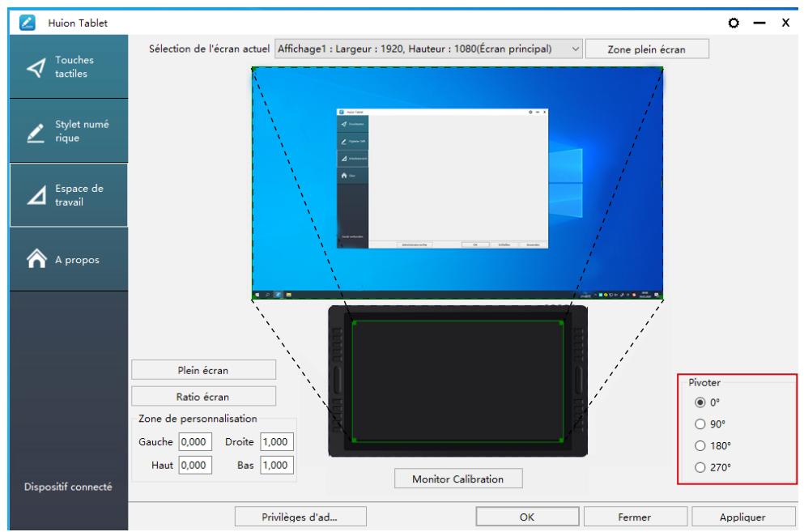Click the Ratio écran button
Viewport: 804px width, 532px height.
coord(203,397)
